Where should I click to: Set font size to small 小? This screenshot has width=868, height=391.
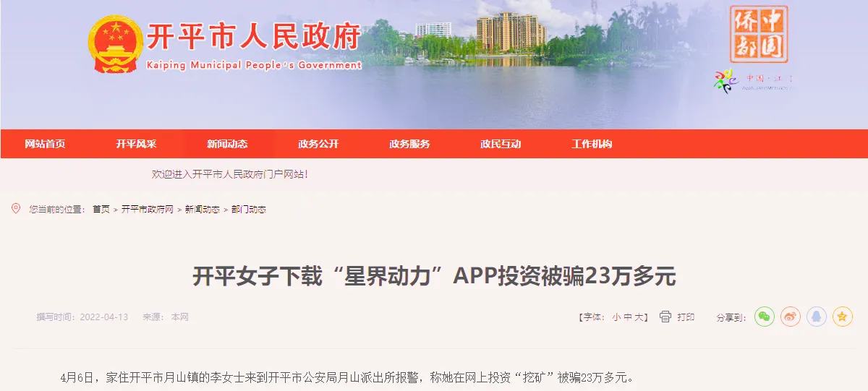point(616,317)
